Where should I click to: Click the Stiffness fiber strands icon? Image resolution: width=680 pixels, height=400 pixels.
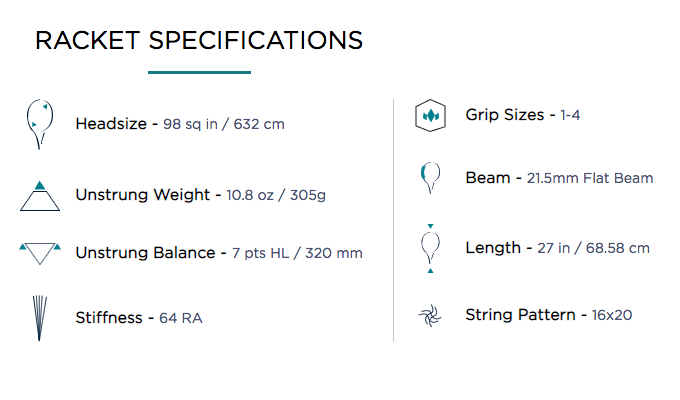[x=39, y=318]
